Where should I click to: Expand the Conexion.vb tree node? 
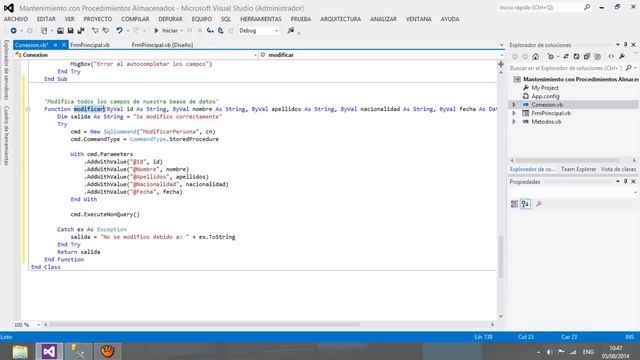point(514,105)
